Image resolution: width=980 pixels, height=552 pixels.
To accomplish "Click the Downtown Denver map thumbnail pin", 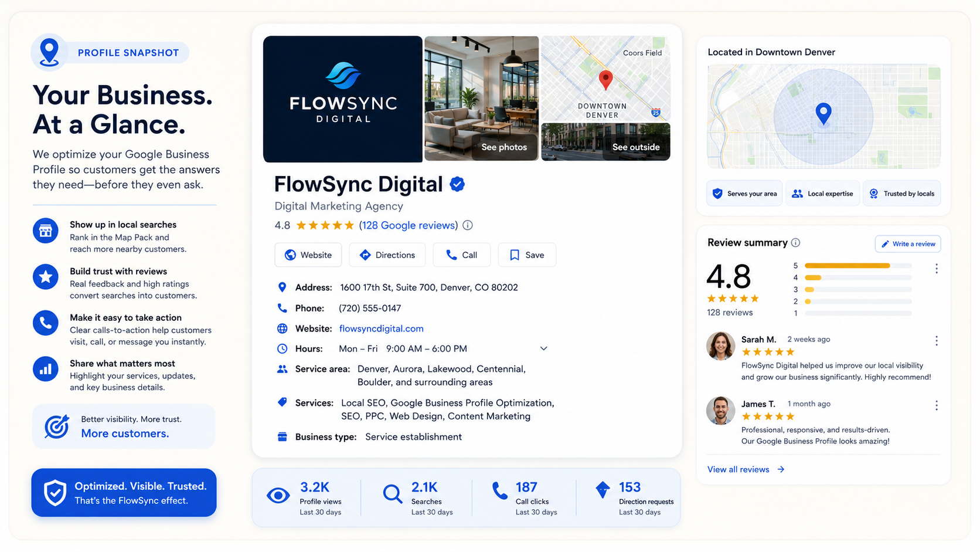I will [605, 79].
